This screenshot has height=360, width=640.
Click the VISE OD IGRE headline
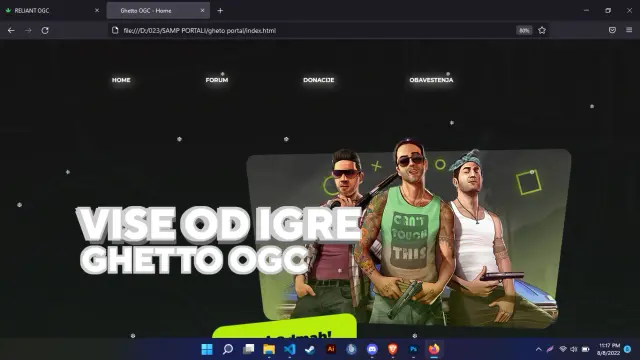(219, 224)
